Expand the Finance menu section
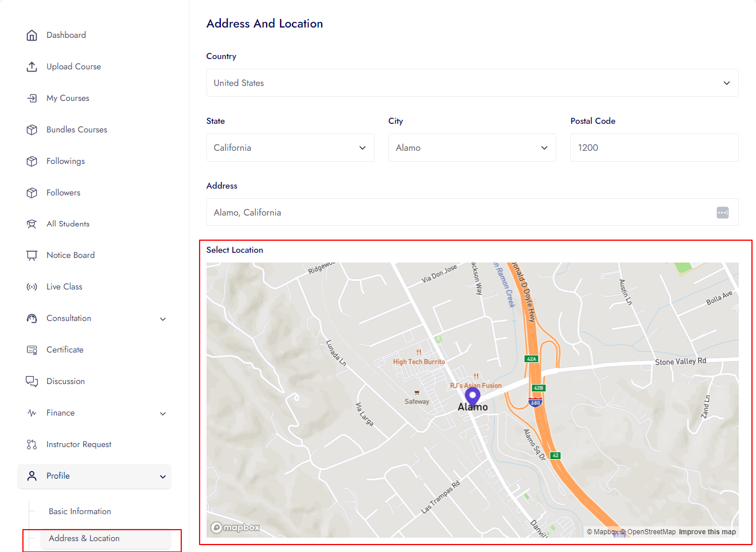The image size is (756, 552). coord(163,414)
